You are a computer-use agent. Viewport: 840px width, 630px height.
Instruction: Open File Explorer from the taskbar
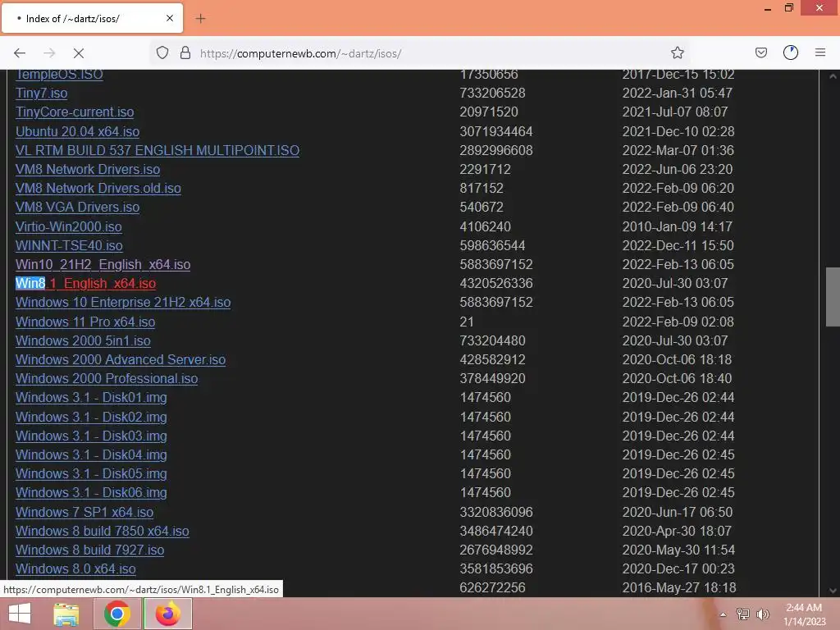66,614
